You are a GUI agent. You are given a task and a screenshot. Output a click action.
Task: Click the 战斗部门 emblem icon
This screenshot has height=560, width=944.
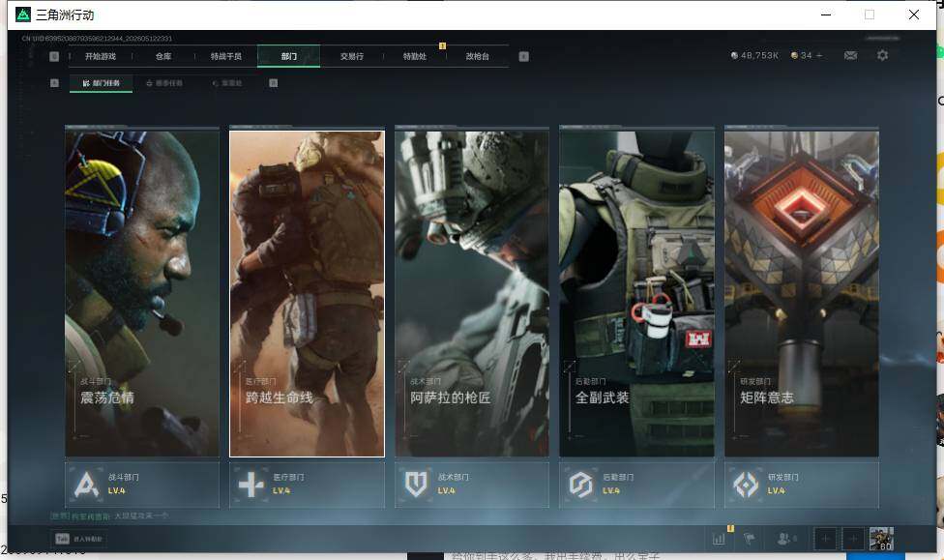(x=86, y=485)
